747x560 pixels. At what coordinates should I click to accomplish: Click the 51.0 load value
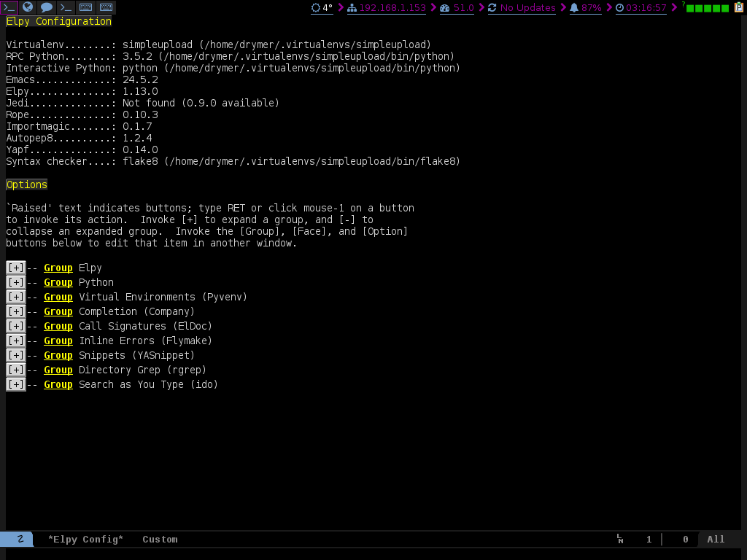point(463,7)
